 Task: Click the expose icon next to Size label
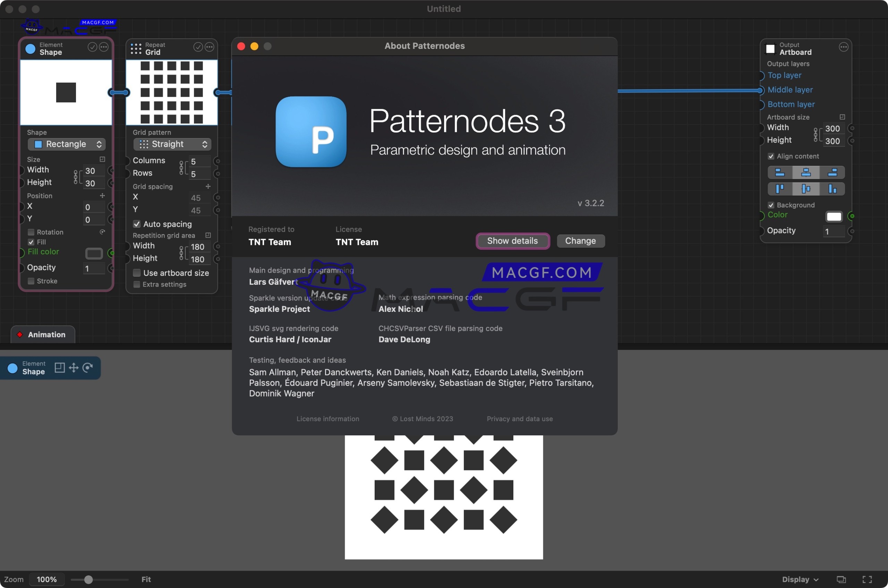coord(102,159)
